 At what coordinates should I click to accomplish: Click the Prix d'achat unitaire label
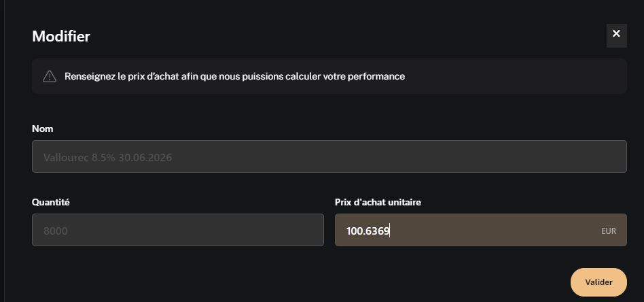[x=378, y=203]
